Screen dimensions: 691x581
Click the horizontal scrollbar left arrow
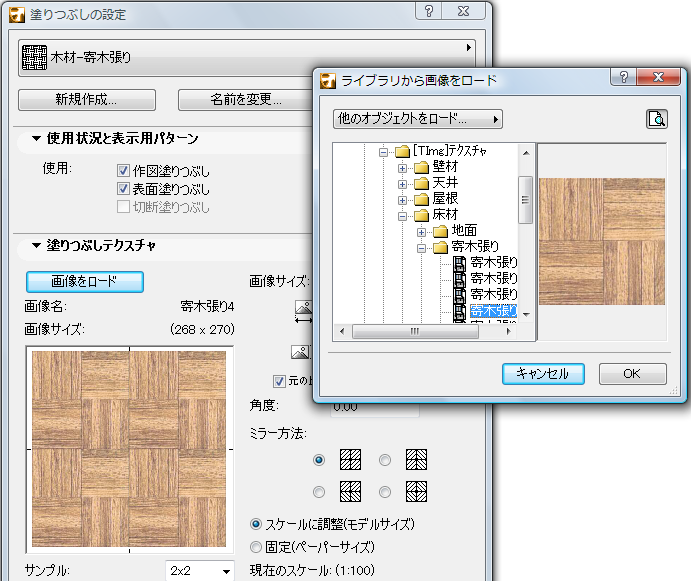pyautogui.click(x=342, y=331)
